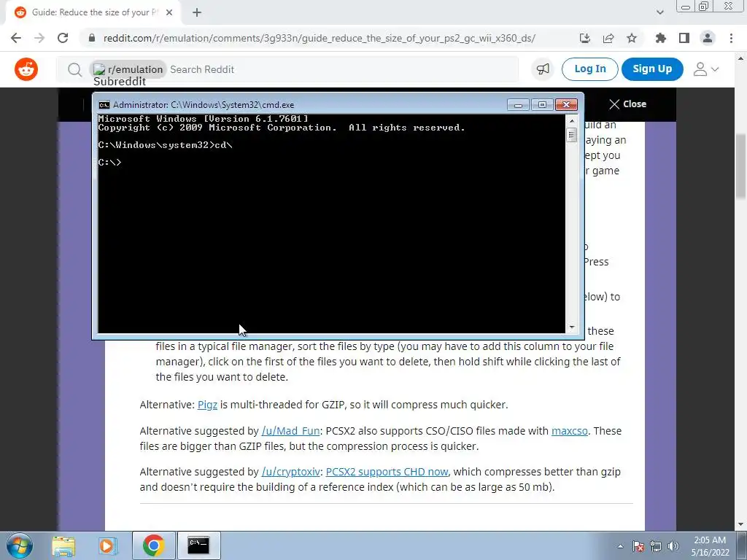This screenshot has width=747, height=560.
Task: Open the Chrome extensions puzzle icon
Action: [x=661, y=38]
